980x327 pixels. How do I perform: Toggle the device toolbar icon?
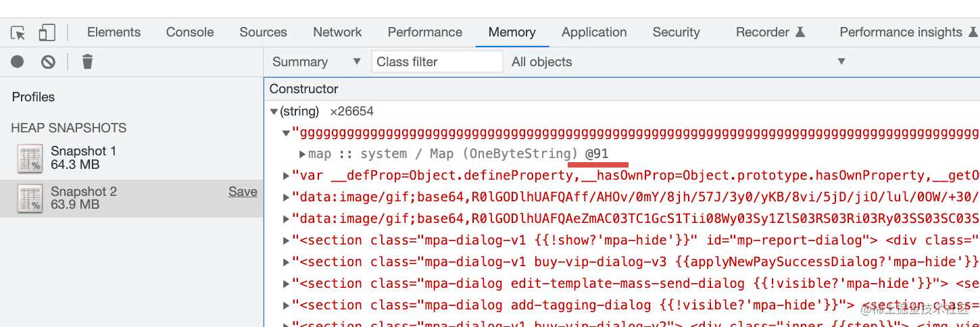point(47,32)
